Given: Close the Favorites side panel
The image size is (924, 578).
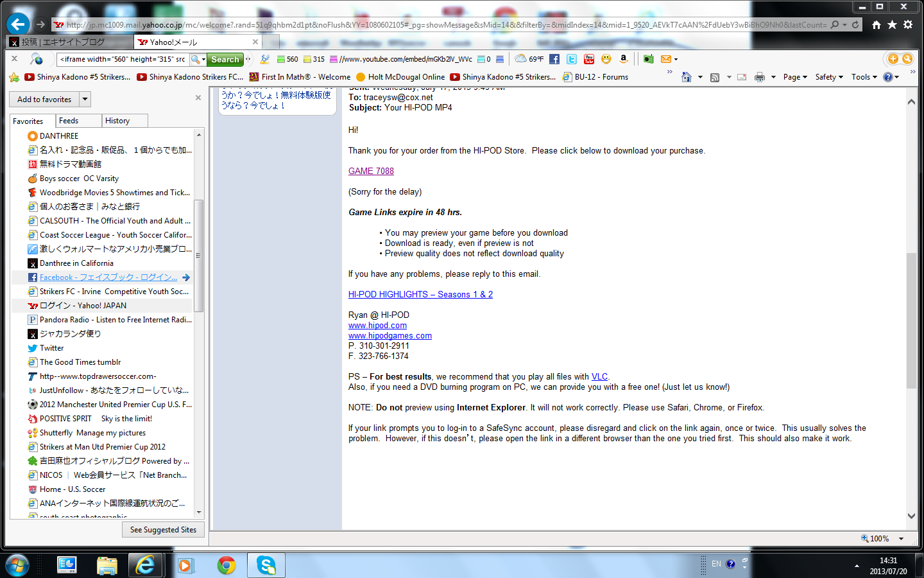Looking at the screenshot, I should click(198, 98).
